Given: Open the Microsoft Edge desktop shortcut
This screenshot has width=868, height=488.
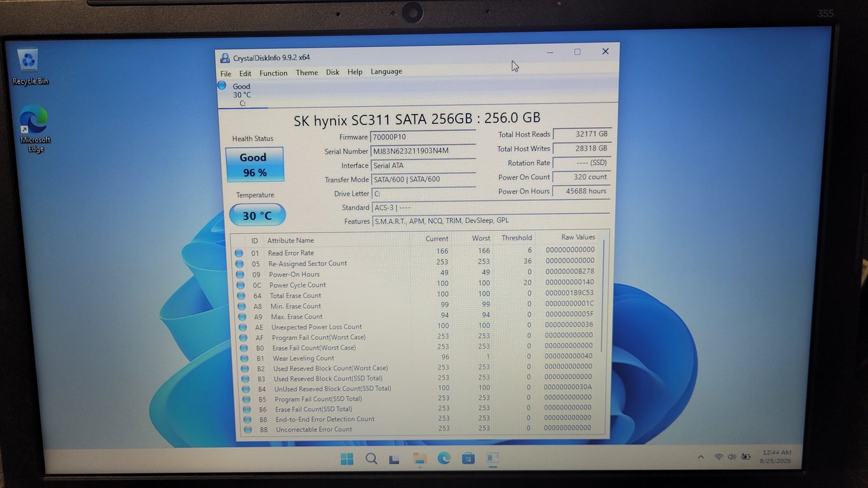Looking at the screenshot, I should [35, 129].
